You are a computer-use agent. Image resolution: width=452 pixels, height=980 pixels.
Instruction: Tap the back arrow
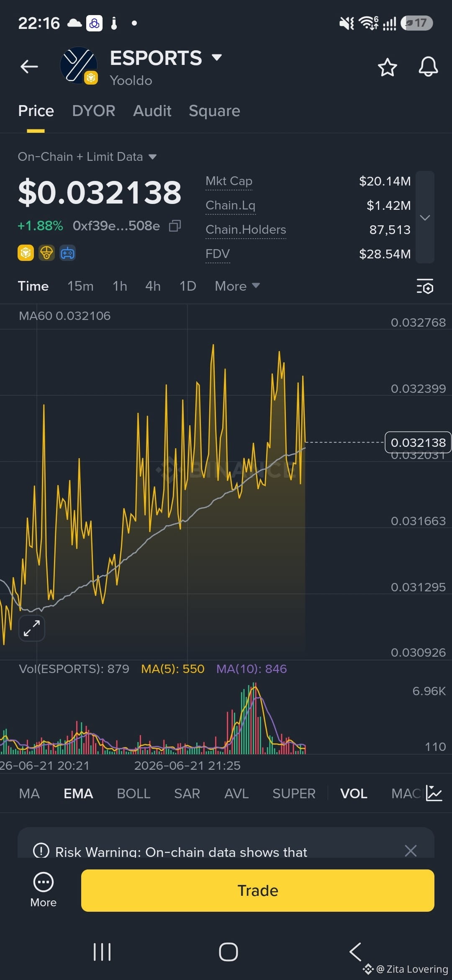coord(29,66)
